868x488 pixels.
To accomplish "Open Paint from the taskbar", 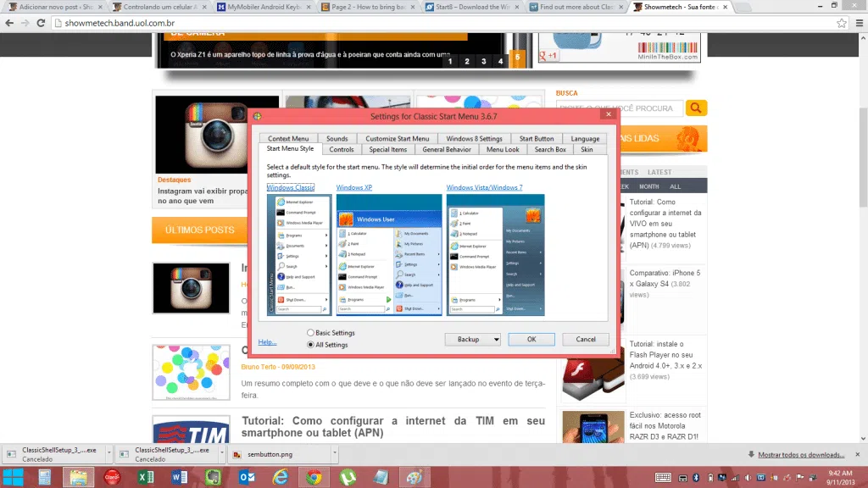I will [414, 477].
